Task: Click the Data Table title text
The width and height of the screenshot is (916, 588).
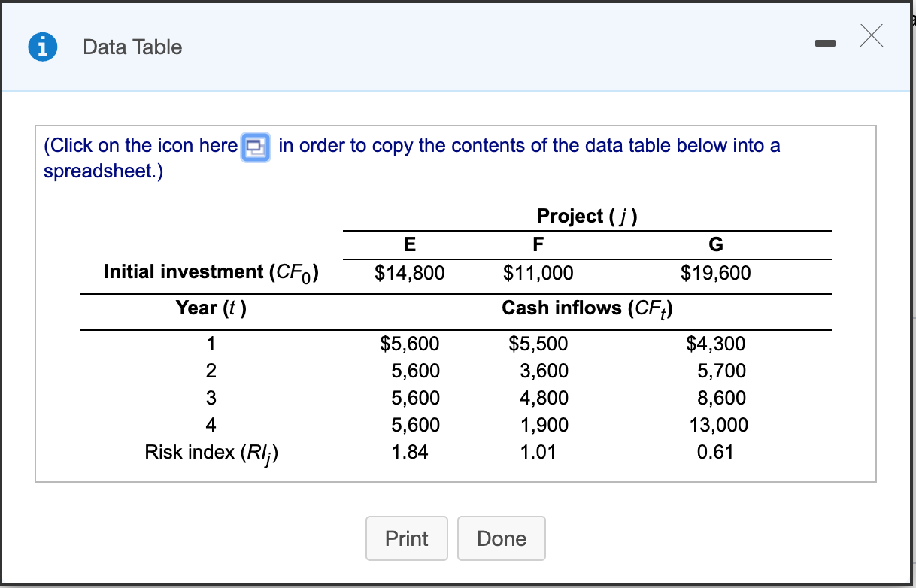Action: [x=132, y=47]
